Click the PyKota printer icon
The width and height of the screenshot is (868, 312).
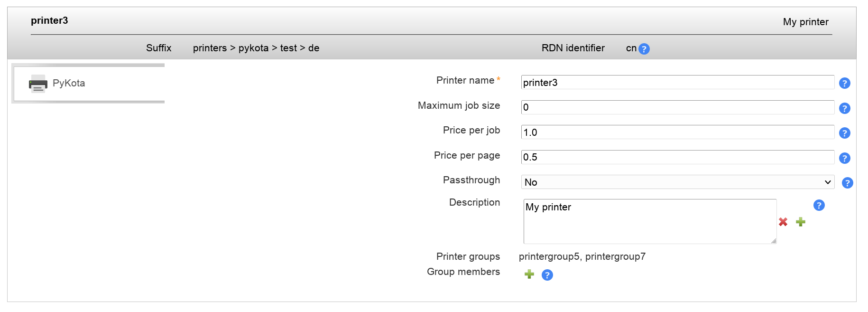click(x=38, y=84)
